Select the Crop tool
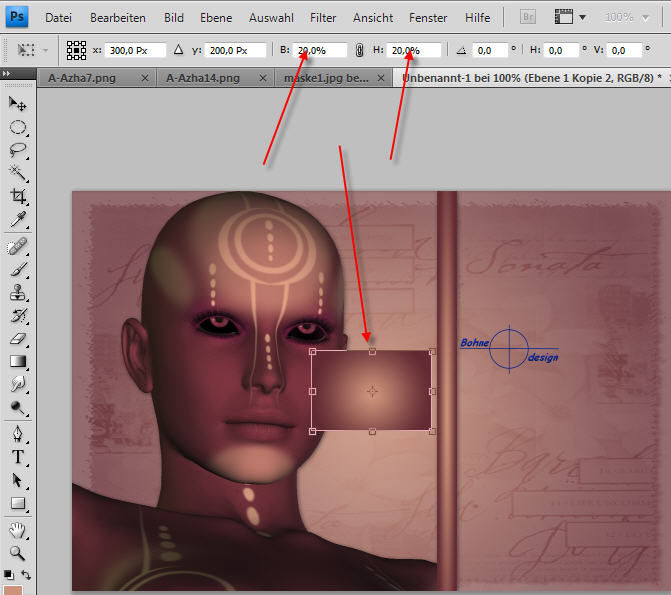 pyautogui.click(x=17, y=197)
